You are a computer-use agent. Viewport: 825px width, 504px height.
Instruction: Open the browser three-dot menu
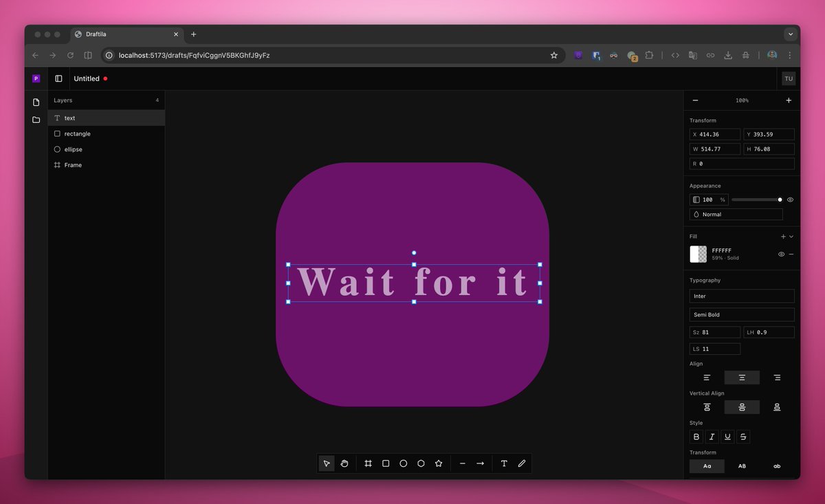790,55
